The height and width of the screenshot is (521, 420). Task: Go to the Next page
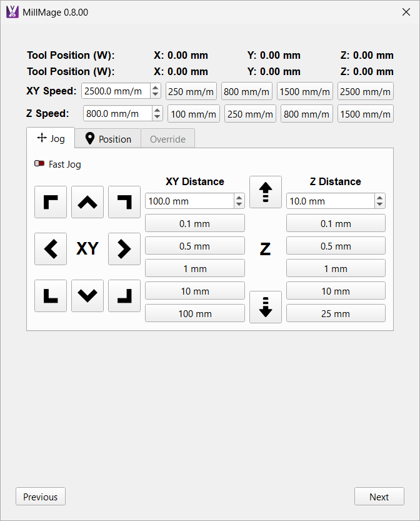379,497
